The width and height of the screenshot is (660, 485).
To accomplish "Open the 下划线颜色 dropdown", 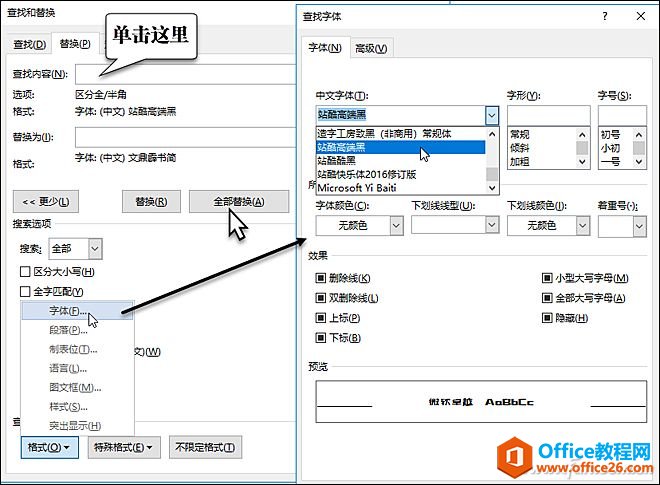I will [583, 226].
